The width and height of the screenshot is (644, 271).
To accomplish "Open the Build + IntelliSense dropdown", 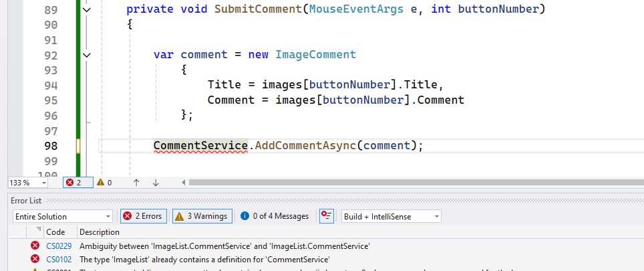I will click(391, 216).
